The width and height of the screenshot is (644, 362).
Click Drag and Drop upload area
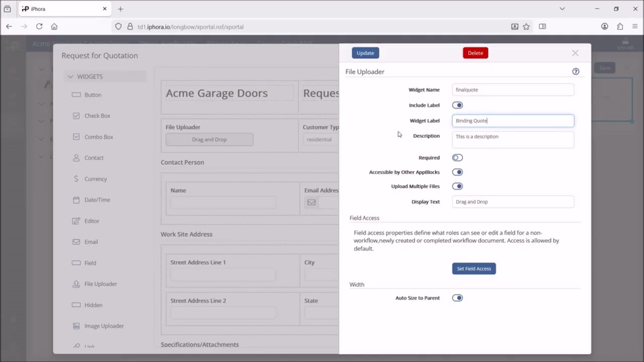pyautogui.click(x=209, y=139)
